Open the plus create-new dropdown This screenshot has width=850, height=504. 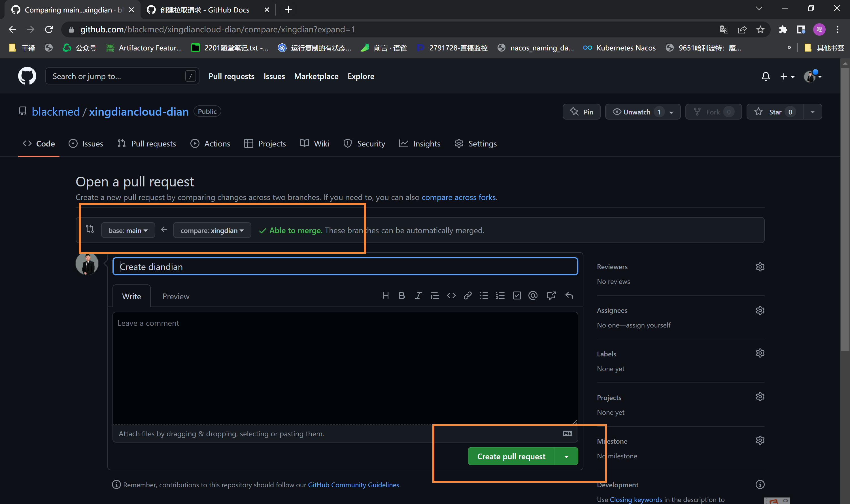click(x=787, y=77)
